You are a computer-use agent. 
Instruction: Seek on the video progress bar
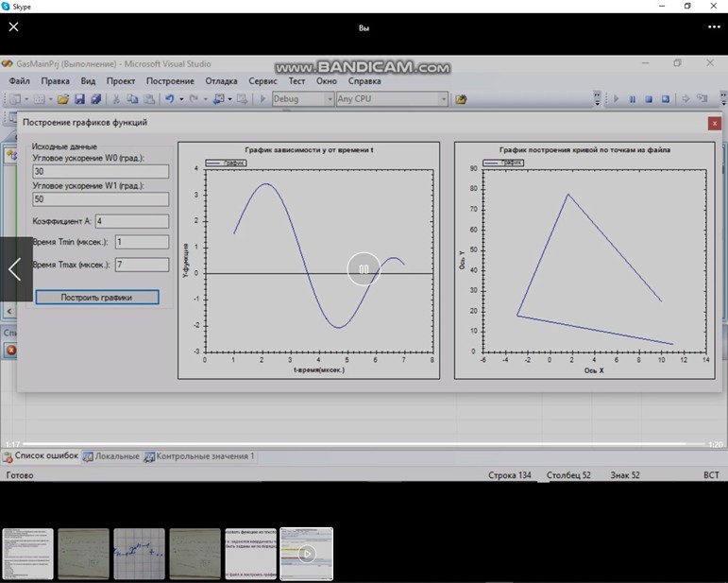(364, 444)
